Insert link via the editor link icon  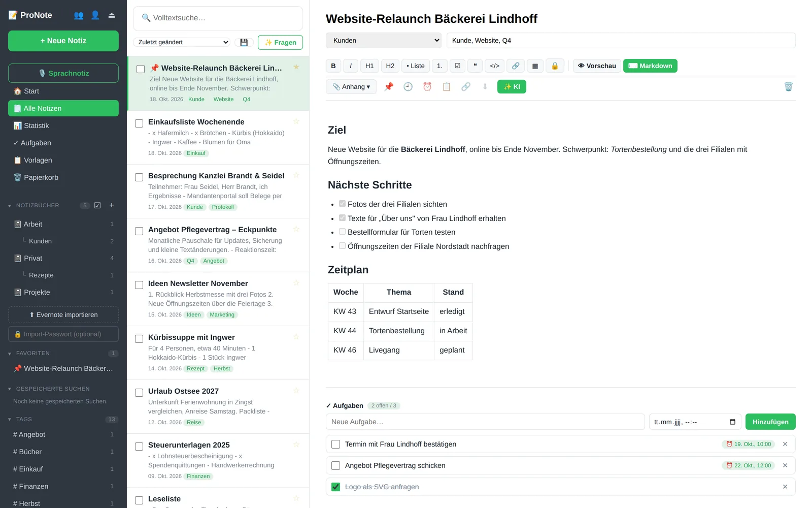515,66
